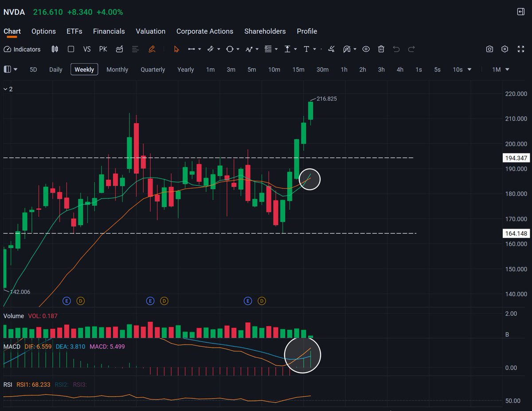
Task: Select the Daily timeframe
Action: (56, 70)
